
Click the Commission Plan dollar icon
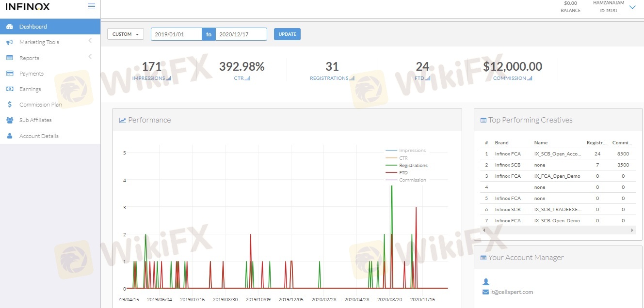click(x=10, y=105)
